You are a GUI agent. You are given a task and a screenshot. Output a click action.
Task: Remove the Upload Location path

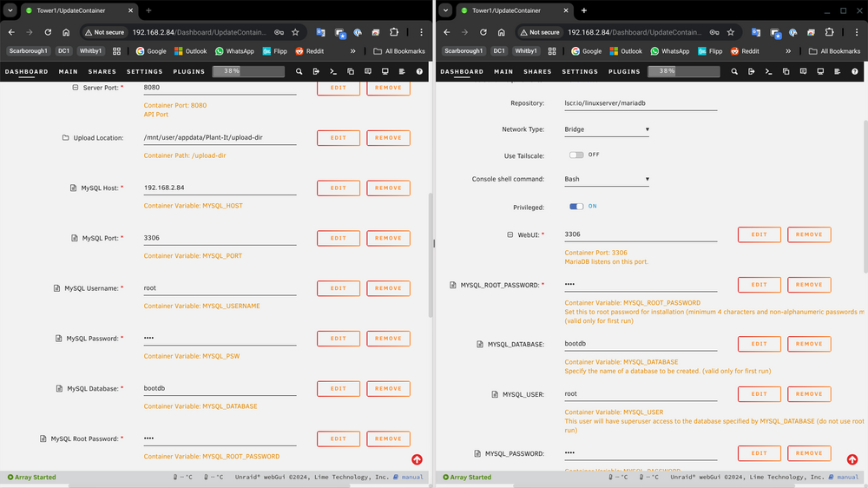(x=388, y=138)
